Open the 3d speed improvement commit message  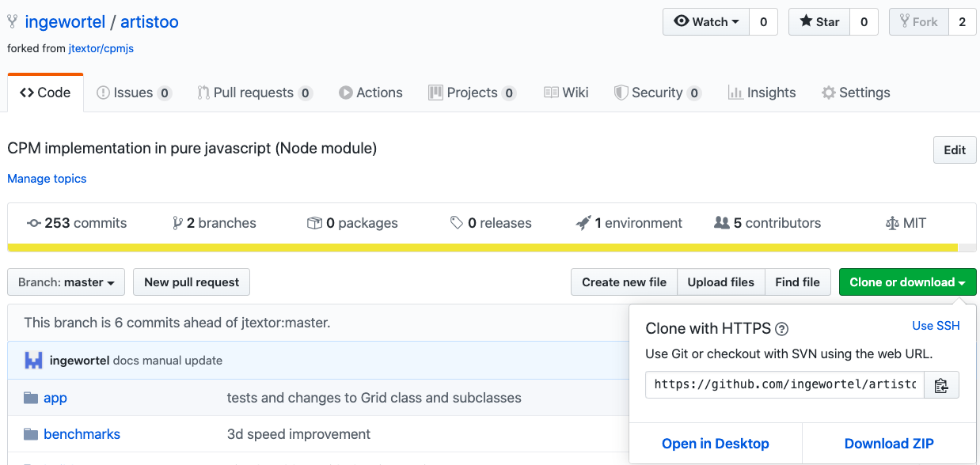pos(299,434)
